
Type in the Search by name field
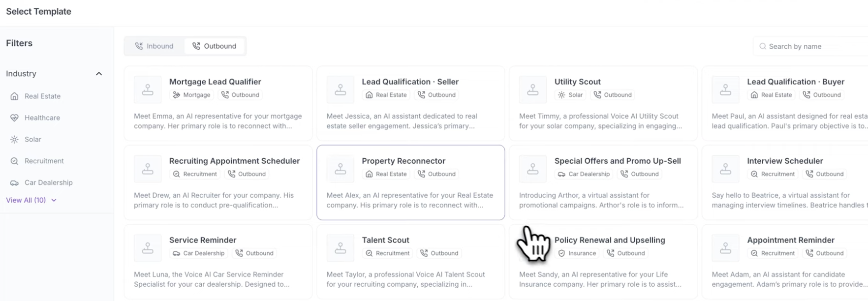pos(812,46)
